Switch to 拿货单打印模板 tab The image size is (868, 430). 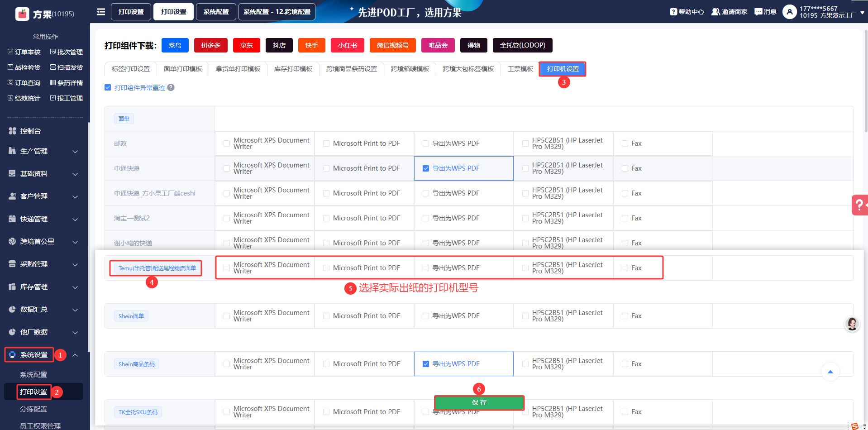[238, 69]
